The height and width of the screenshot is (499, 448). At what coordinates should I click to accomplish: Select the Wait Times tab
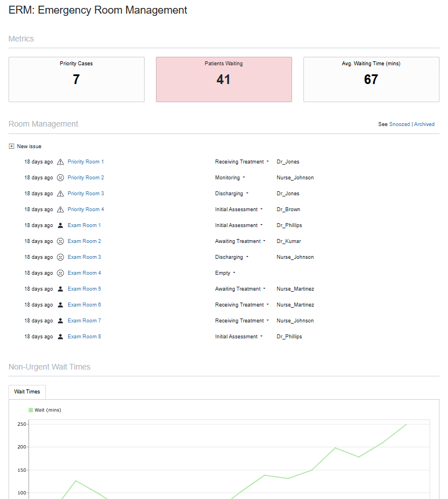pyautogui.click(x=27, y=392)
